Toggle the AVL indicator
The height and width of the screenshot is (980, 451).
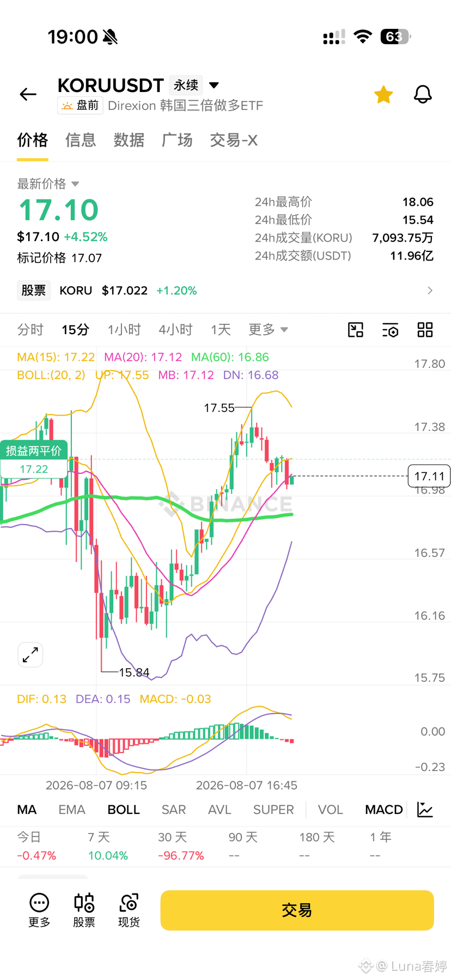point(220,810)
